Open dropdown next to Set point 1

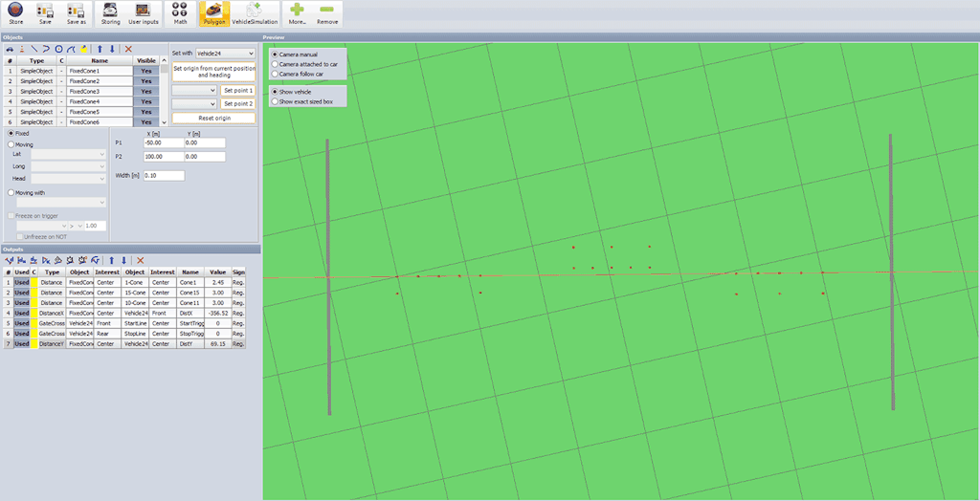coord(194,91)
